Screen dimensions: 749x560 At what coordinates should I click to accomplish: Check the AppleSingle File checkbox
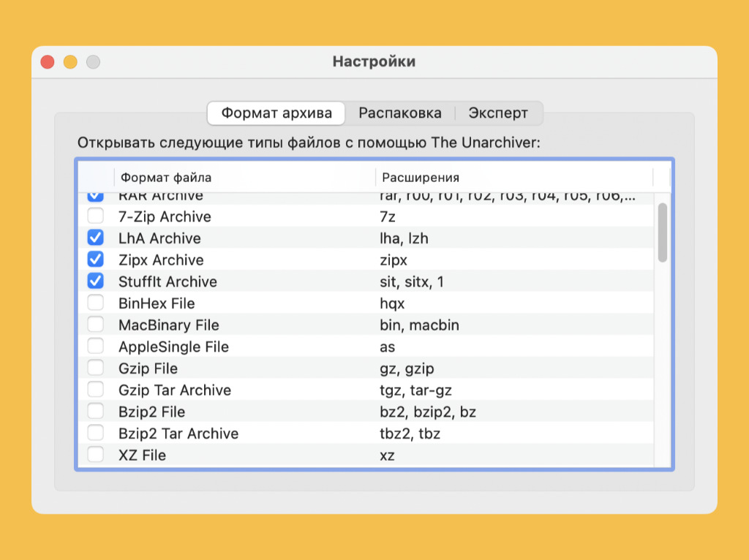click(96, 347)
